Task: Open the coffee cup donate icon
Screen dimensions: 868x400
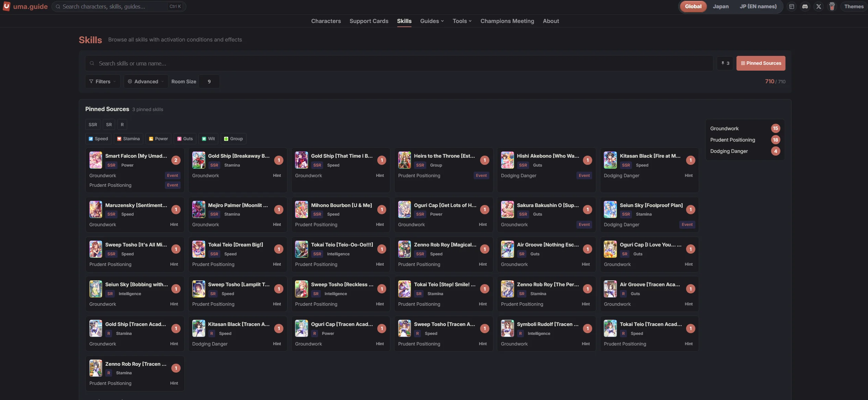Action: (x=832, y=7)
